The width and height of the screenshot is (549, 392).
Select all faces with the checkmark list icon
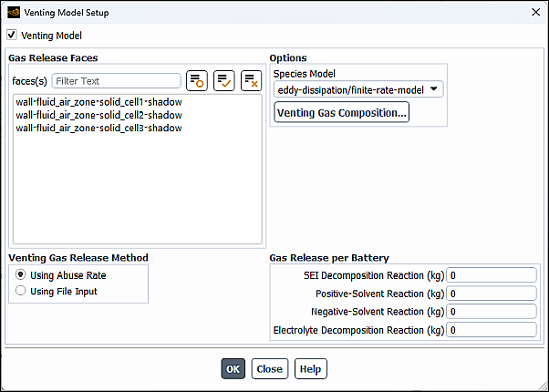(x=223, y=81)
